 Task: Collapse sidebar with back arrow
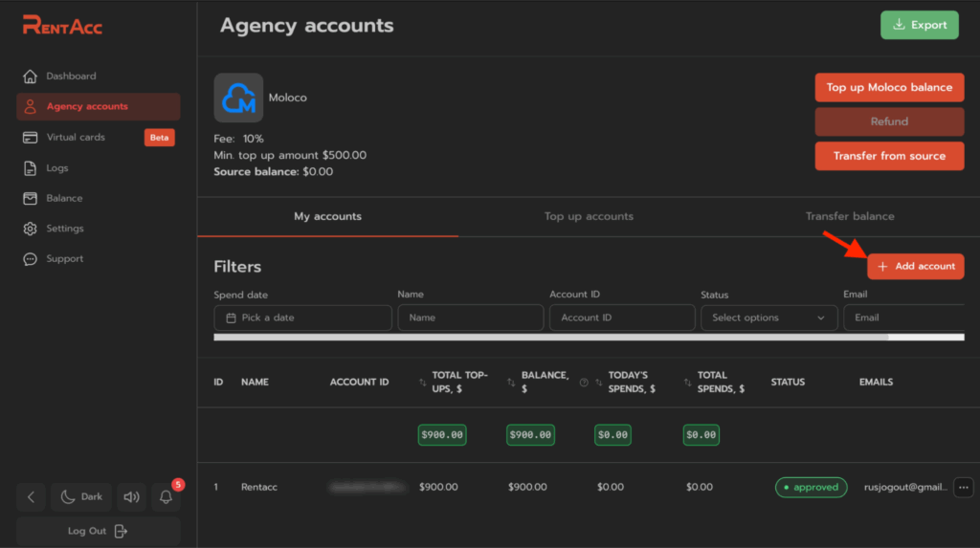click(x=31, y=496)
